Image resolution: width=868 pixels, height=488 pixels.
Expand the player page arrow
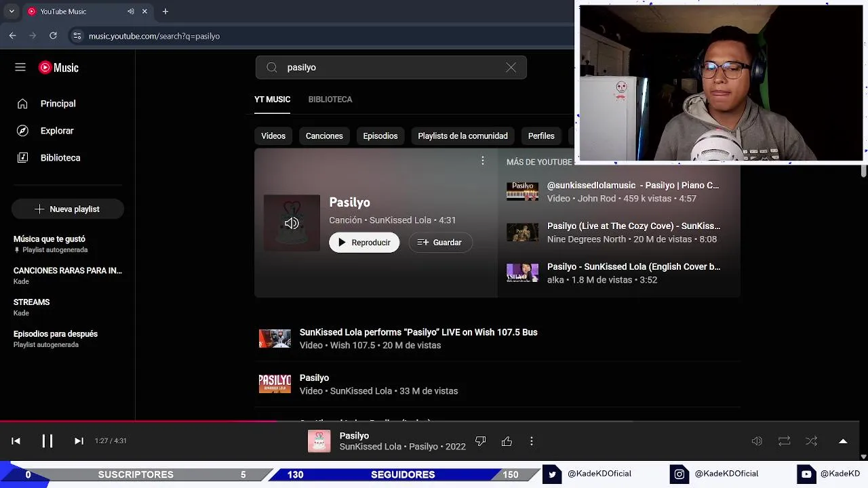click(843, 441)
